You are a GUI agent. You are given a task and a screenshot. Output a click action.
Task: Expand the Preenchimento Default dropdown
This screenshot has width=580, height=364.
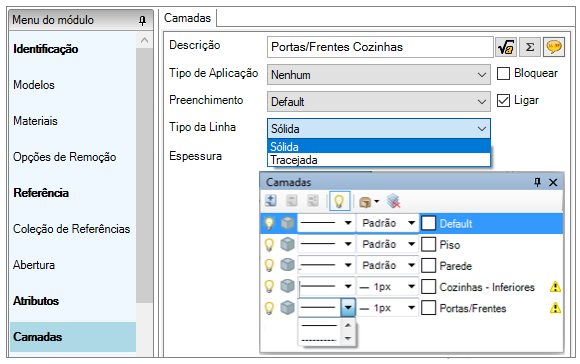click(379, 102)
